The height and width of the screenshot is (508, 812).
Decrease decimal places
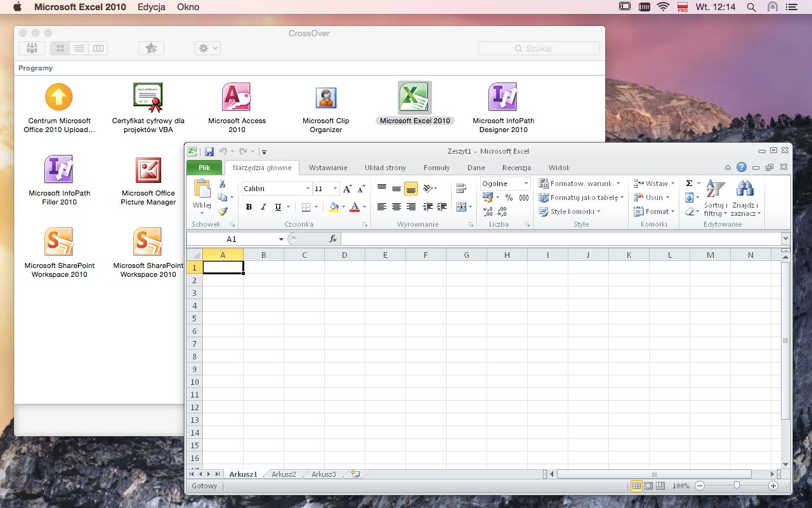tap(502, 211)
